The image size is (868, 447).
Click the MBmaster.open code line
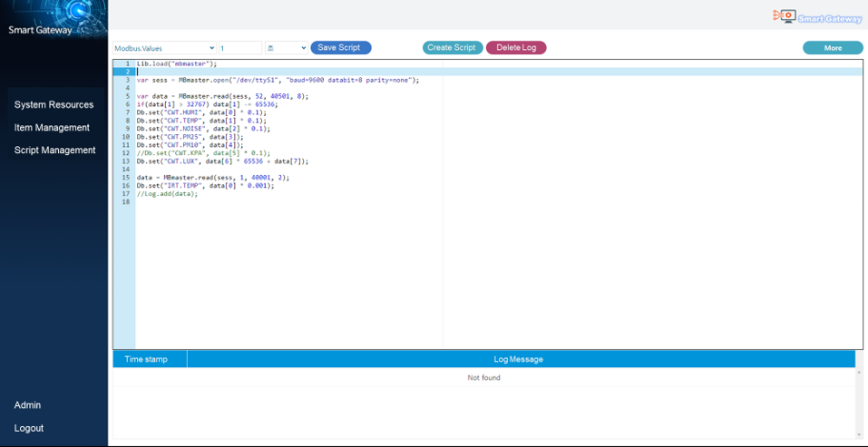tap(278, 80)
